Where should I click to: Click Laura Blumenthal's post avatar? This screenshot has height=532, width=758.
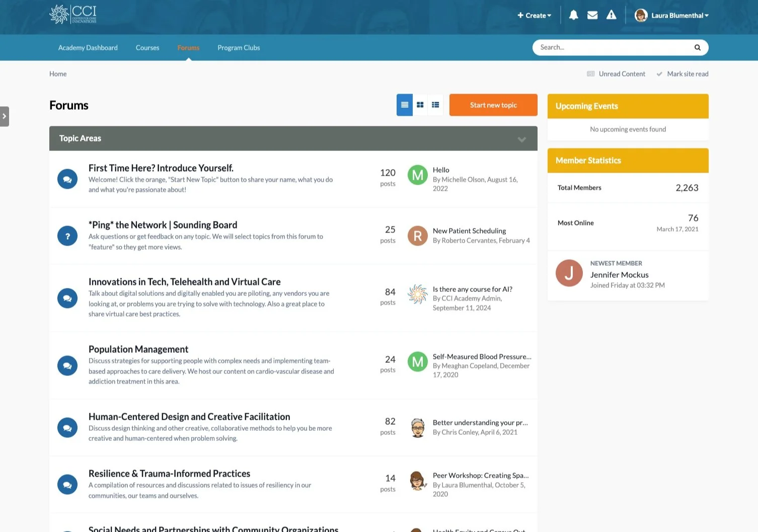click(417, 480)
